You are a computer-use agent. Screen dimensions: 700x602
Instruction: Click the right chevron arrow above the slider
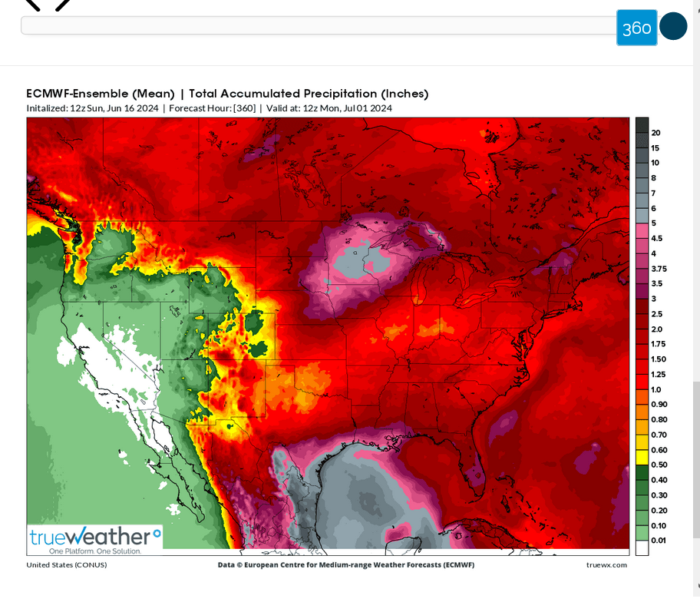[x=62, y=5]
